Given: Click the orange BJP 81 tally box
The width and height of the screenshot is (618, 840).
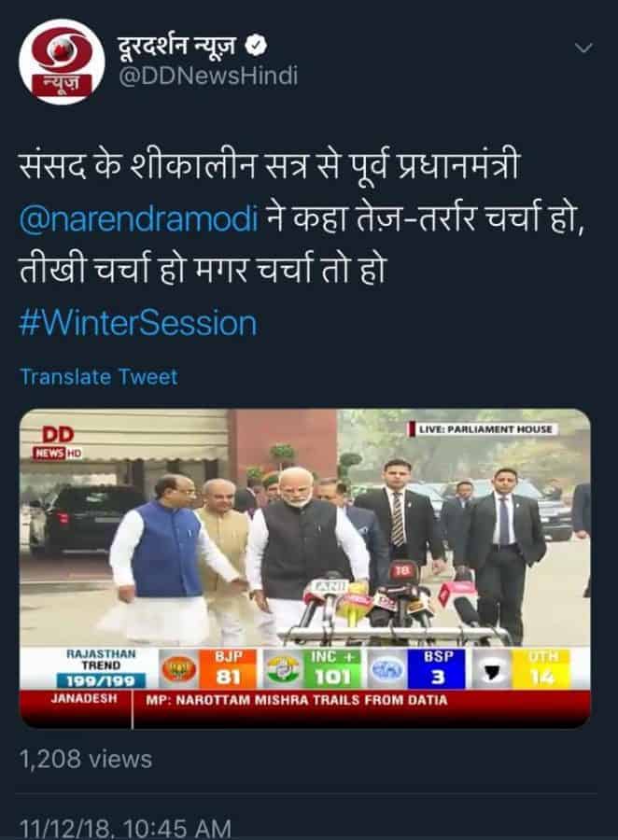Looking at the screenshot, I should point(229,669).
